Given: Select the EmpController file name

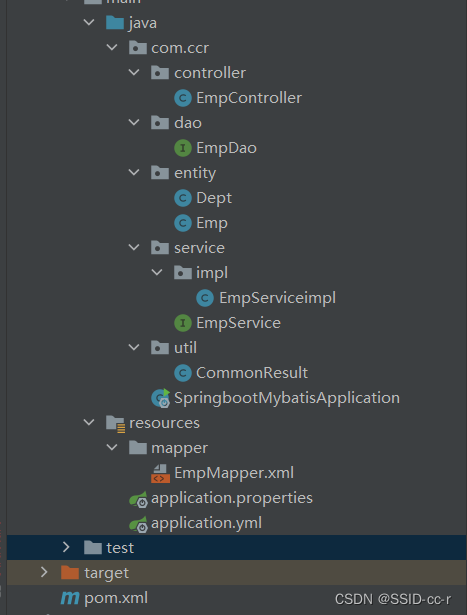Looking at the screenshot, I should 249,98.
